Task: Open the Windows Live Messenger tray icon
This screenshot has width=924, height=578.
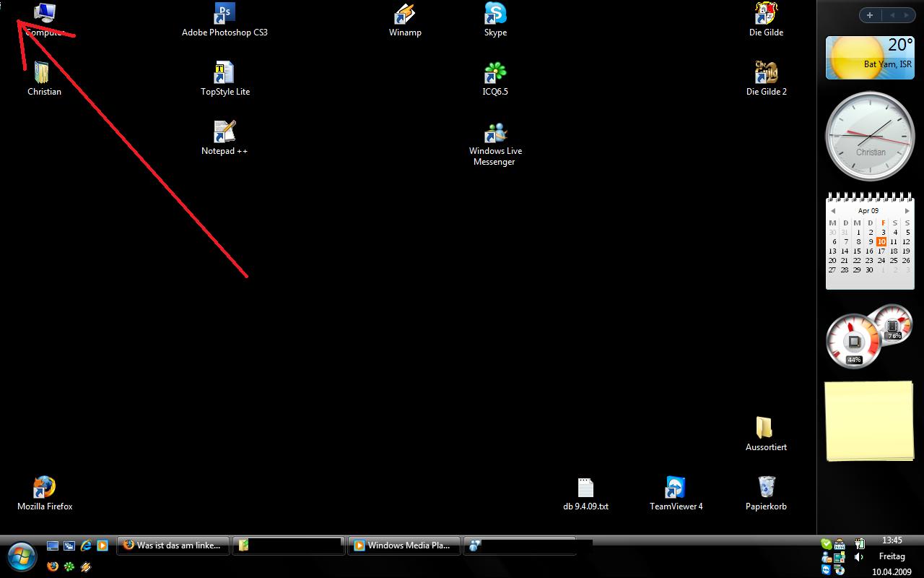Action: click(x=826, y=557)
